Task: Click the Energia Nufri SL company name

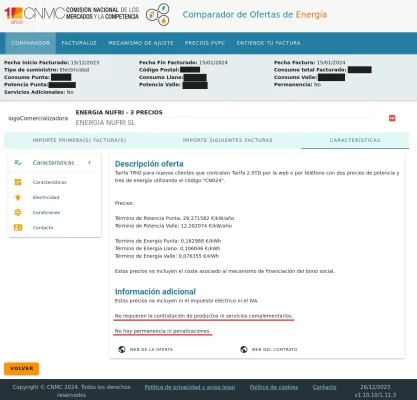Action: pyautogui.click(x=105, y=123)
